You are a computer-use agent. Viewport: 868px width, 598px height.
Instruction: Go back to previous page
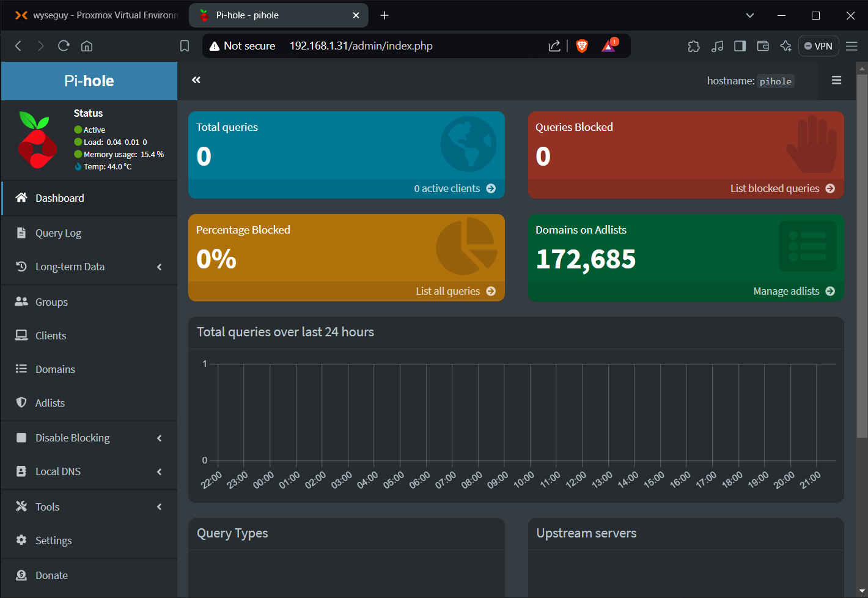pos(18,46)
